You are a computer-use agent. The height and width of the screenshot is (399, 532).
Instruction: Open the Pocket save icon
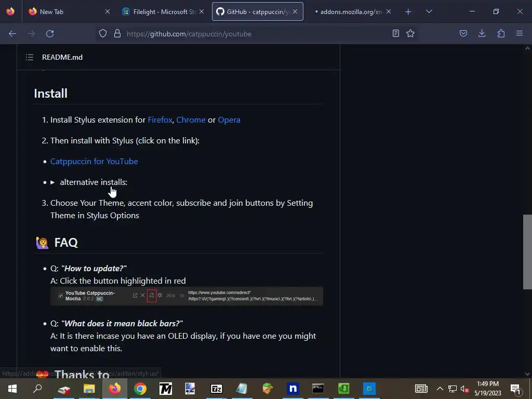[463, 34]
